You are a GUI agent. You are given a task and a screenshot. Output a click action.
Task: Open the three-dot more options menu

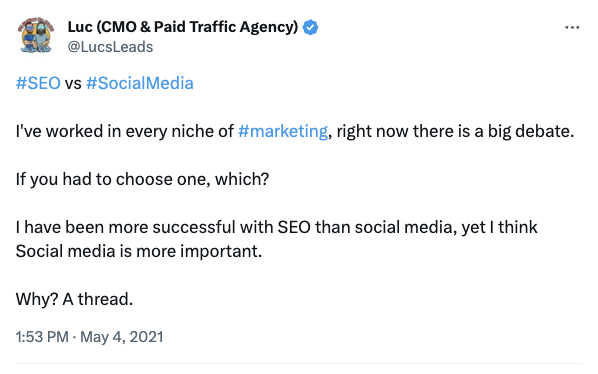pyautogui.click(x=572, y=27)
